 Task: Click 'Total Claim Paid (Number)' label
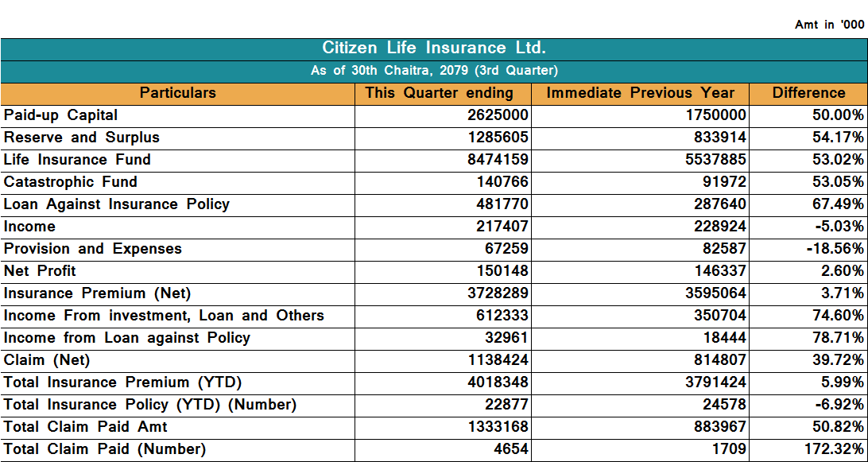[105, 448]
